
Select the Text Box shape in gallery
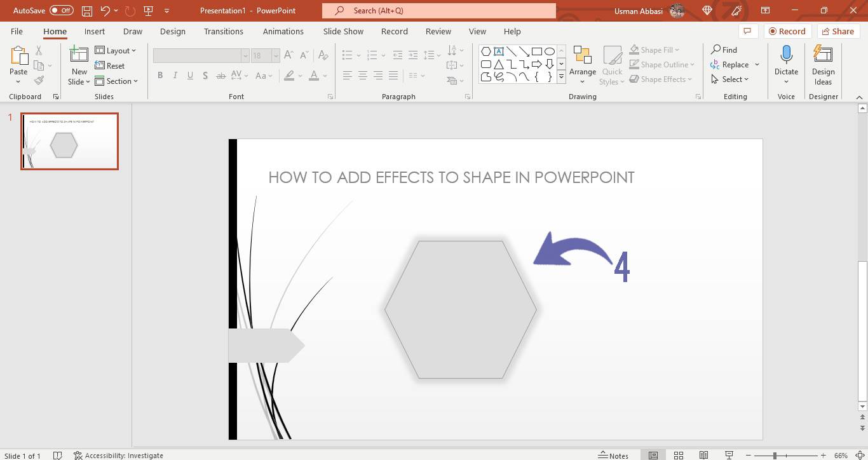[x=498, y=51]
